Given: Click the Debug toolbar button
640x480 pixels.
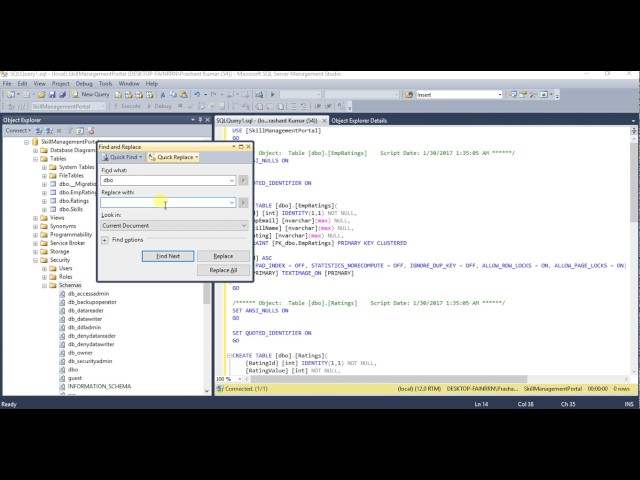Looking at the screenshot, I should [x=159, y=106].
